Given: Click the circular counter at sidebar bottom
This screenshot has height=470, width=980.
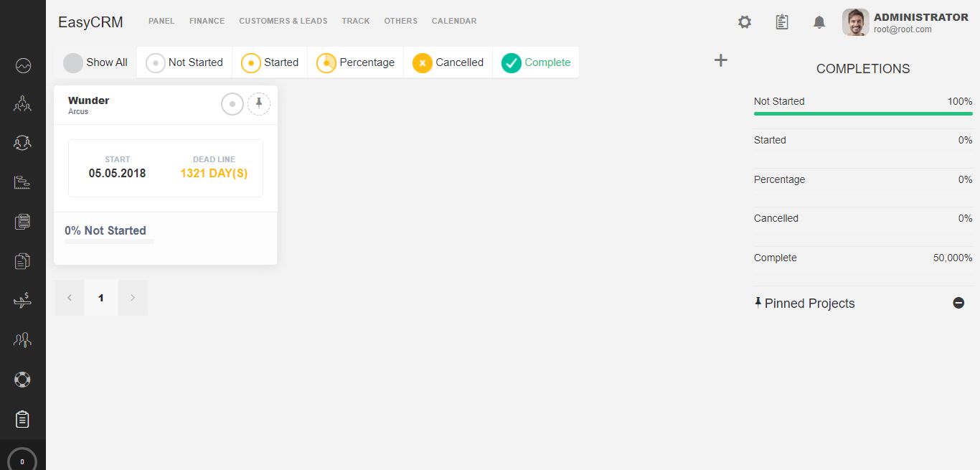Looking at the screenshot, I should pyautogui.click(x=22, y=461).
